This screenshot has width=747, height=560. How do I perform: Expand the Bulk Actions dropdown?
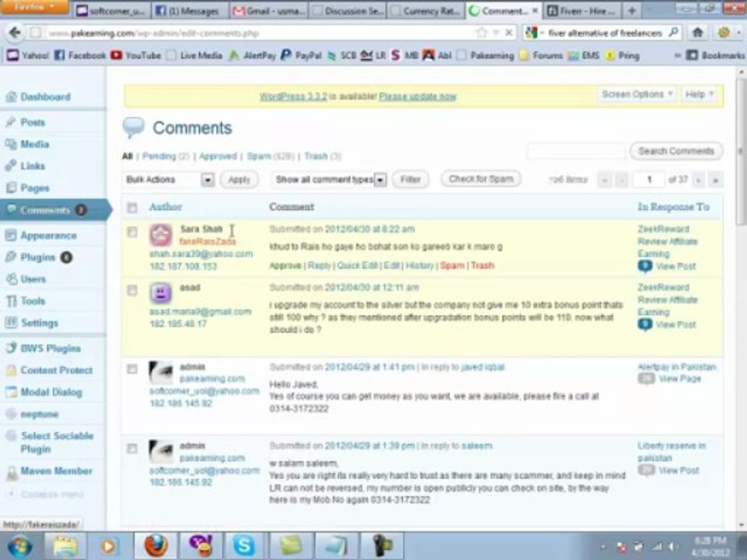pos(169,180)
